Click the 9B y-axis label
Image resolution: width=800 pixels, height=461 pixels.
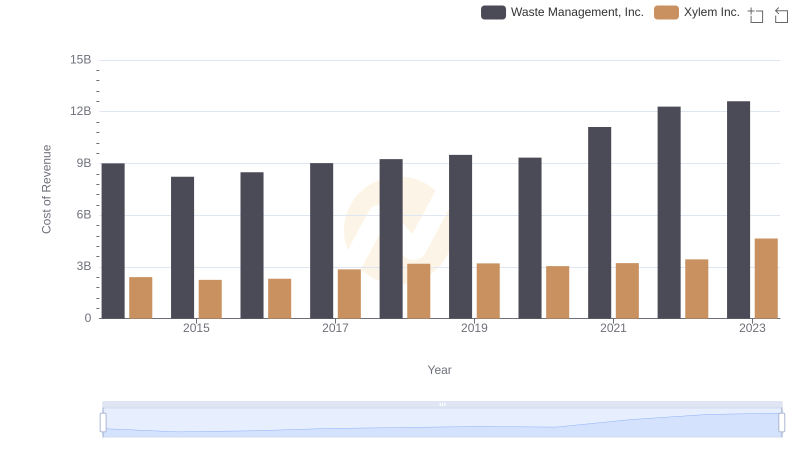point(84,163)
